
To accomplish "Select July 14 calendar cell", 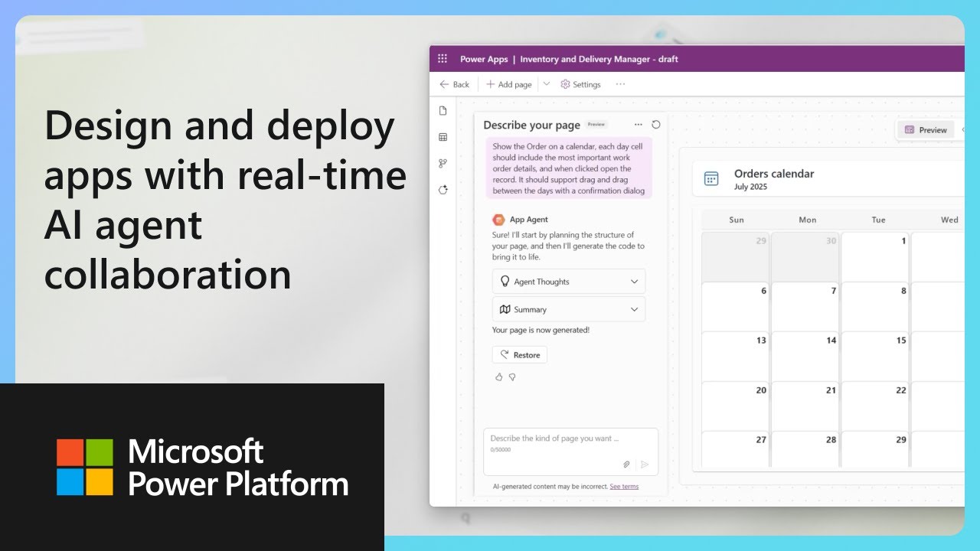I will (805, 357).
